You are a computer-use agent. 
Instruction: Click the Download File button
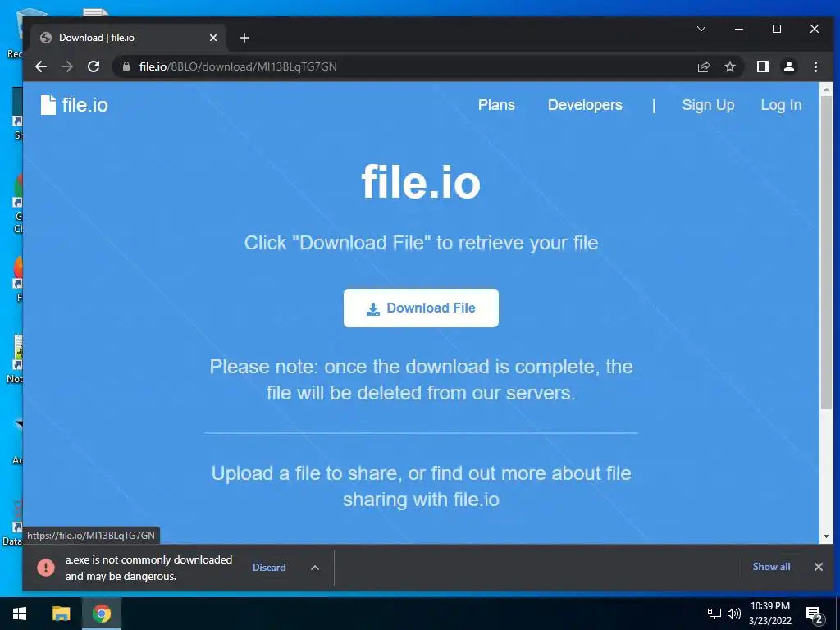(421, 308)
